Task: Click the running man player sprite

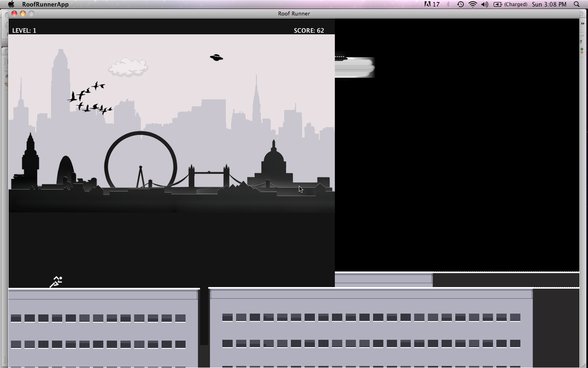Action: 56,282
